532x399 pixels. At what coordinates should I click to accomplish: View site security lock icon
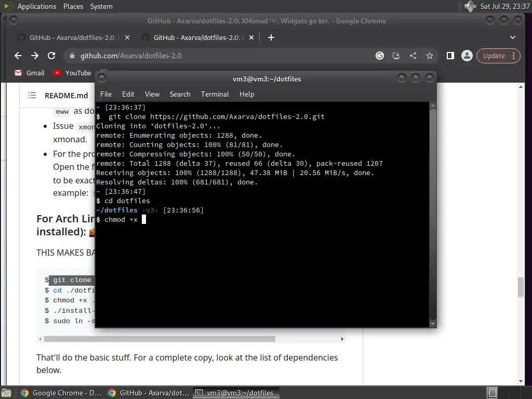coord(72,56)
